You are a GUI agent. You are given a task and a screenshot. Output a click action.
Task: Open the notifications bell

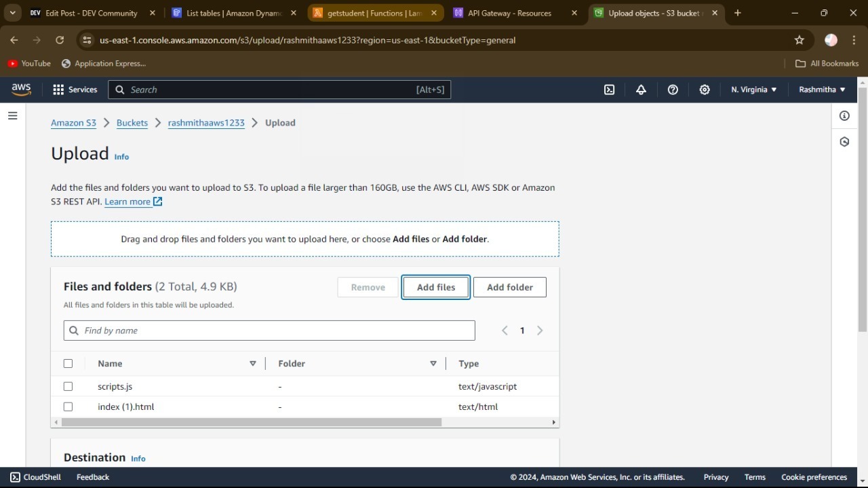641,90
